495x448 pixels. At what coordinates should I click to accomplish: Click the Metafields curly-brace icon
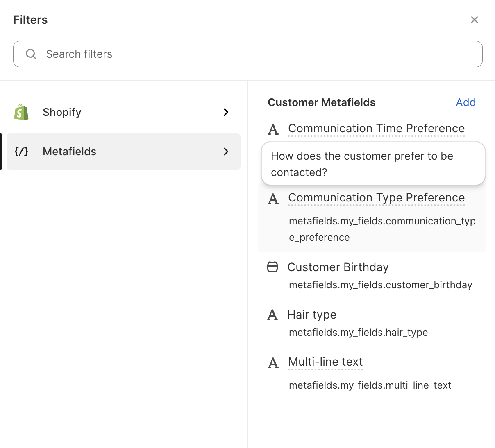[21, 152]
